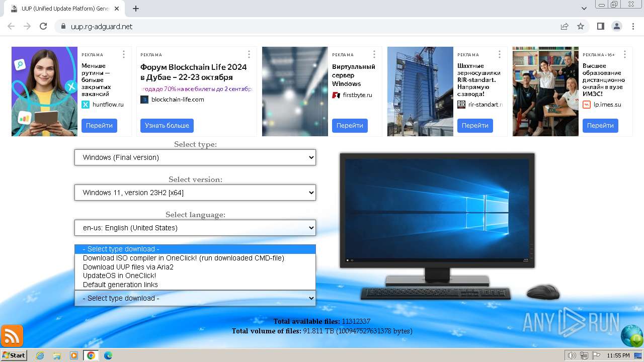Open ad options dots on rir-standart ad
The width and height of the screenshot is (644, 362).
point(500,54)
